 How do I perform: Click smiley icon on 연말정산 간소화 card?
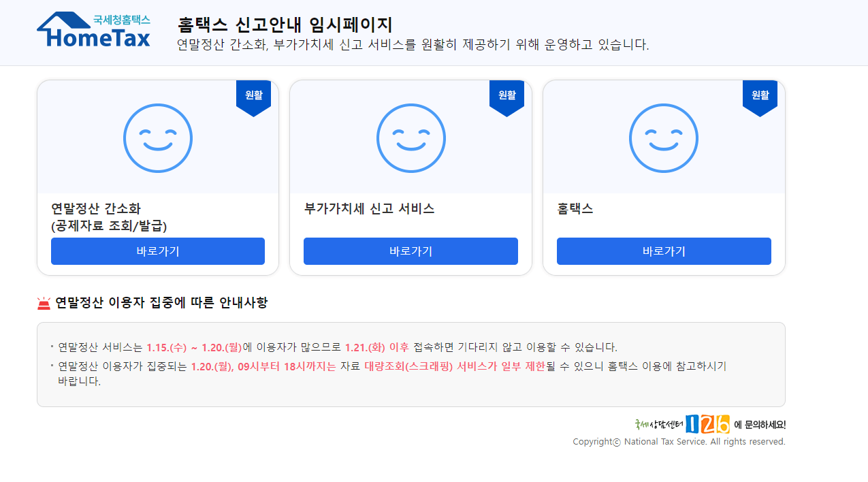(x=158, y=138)
